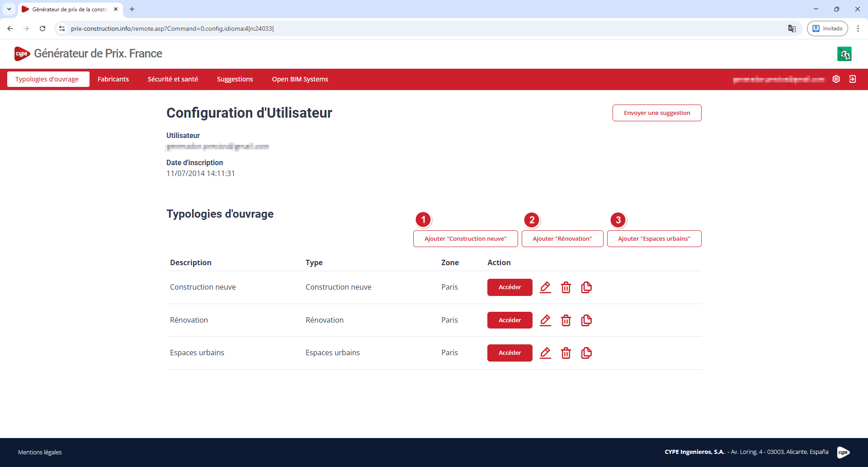
Task: Open the Mentions légales footer link
Action: (x=40, y=452)
